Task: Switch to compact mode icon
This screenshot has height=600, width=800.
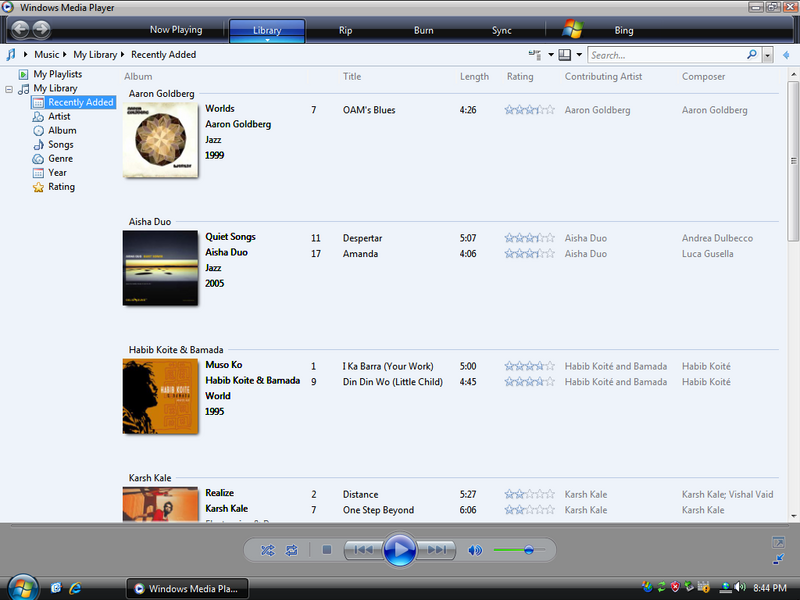Action: [x=778, y=560]
